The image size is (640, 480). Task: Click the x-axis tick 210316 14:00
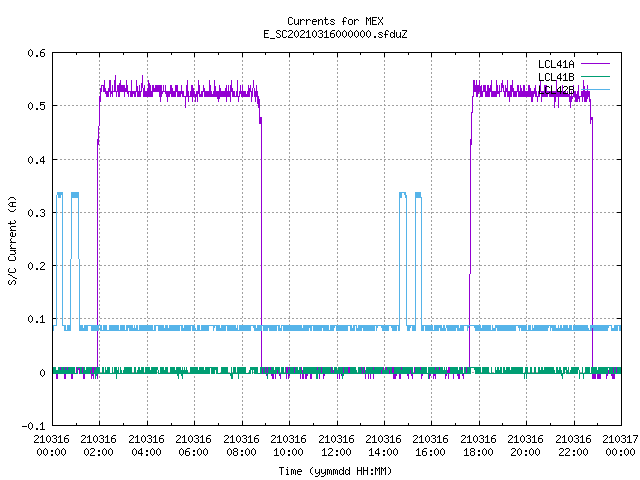point(383,446)
